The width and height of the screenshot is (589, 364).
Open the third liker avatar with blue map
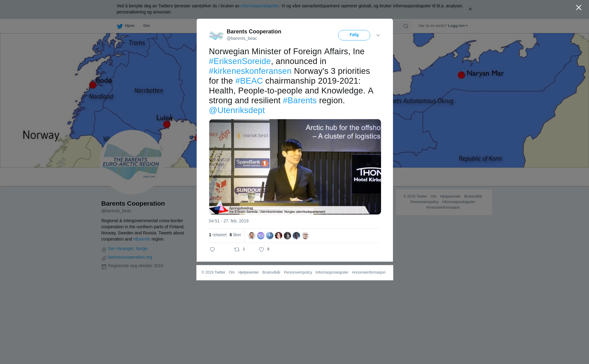click(269, 236)
